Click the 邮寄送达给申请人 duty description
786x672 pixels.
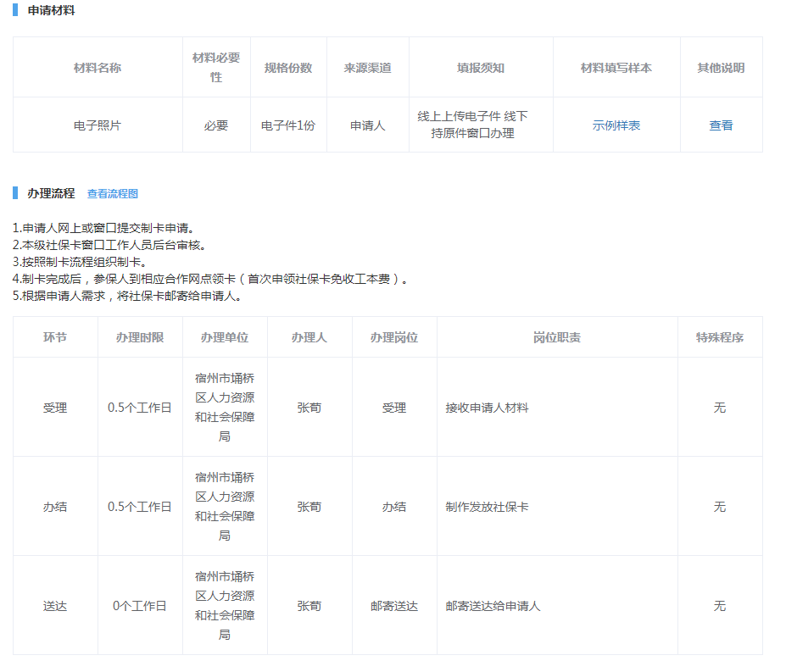pos(493,606)
